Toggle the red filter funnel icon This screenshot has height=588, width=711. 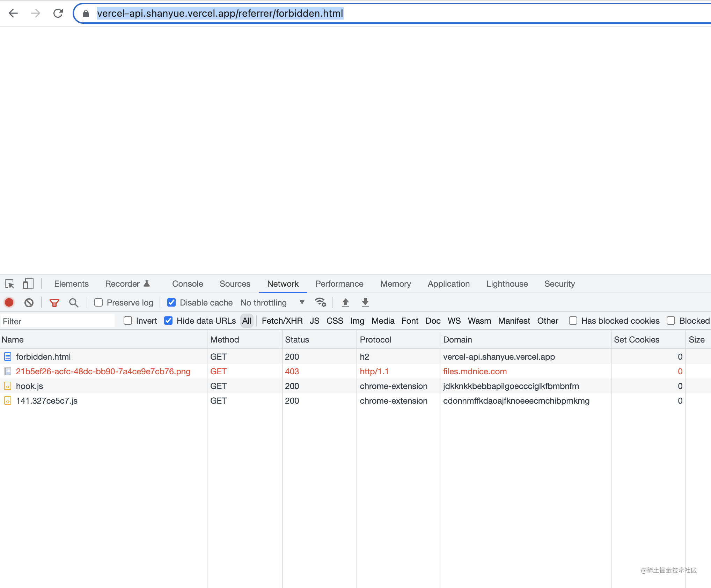tap(54, 303)
